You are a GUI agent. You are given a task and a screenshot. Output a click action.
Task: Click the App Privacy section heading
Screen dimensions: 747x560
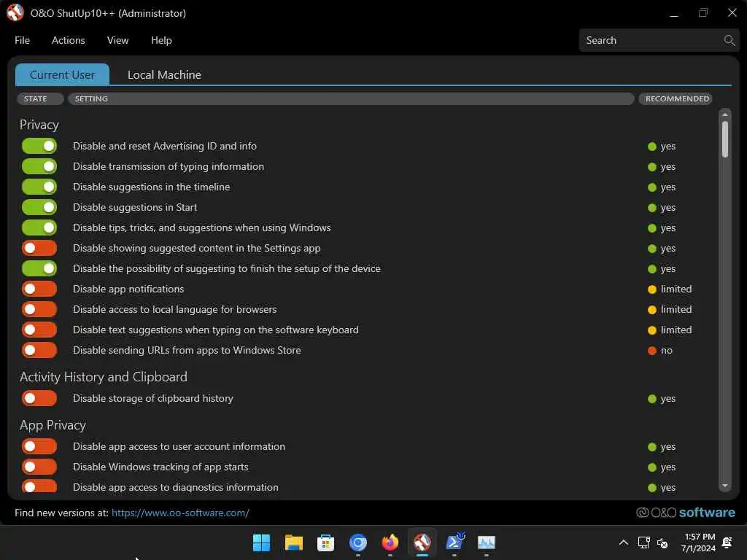(53, 425)
